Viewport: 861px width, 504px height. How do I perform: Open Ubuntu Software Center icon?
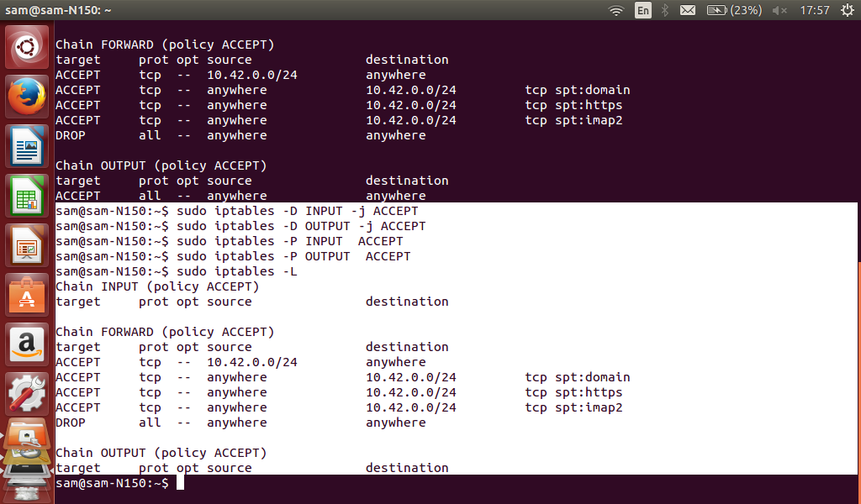tap(27, 295)
